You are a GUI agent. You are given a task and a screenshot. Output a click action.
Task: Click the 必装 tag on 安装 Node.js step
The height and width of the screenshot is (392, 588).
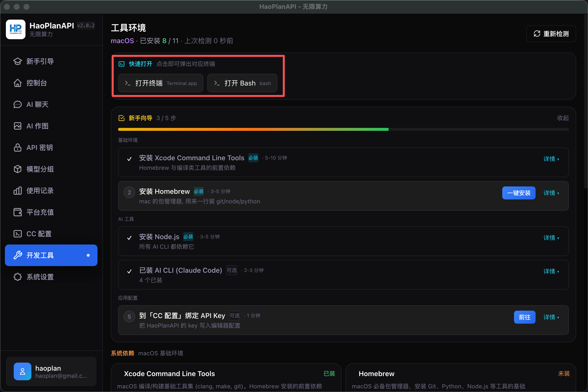click(x=188, y=237)
